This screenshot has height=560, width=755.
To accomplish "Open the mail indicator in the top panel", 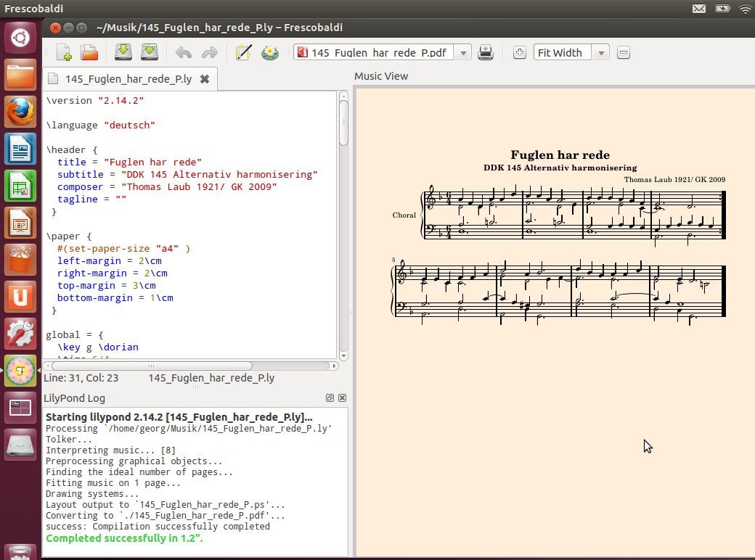I will (x=699, y=9).
